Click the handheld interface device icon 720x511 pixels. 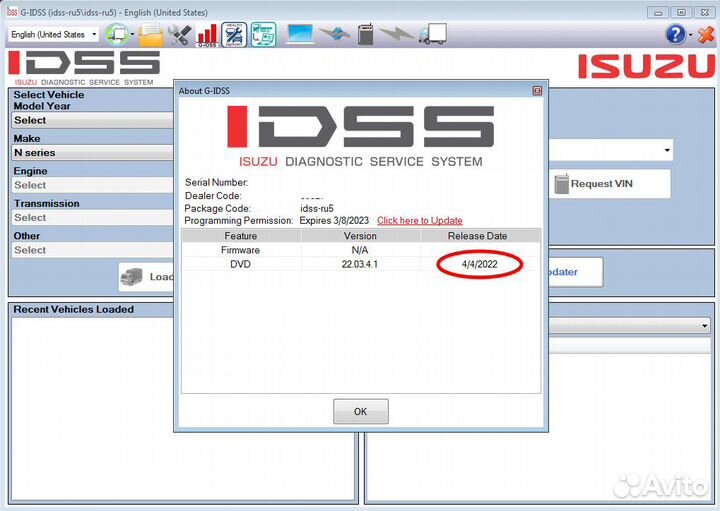tap(366, 34)
